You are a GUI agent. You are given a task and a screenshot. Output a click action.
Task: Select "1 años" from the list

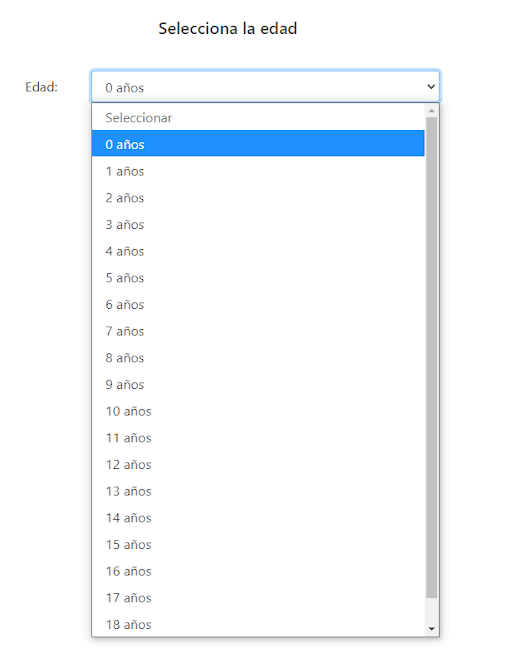[258, 171]
